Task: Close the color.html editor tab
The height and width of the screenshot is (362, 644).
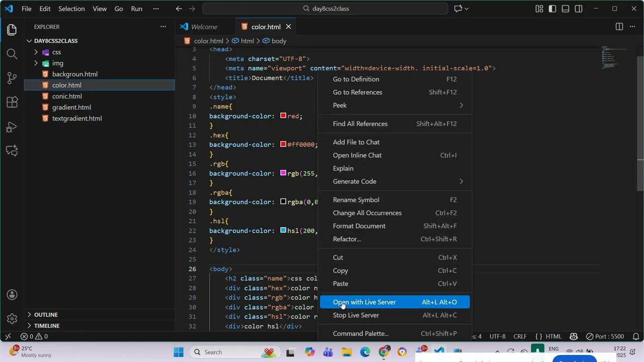Action: tap(288, 27)
